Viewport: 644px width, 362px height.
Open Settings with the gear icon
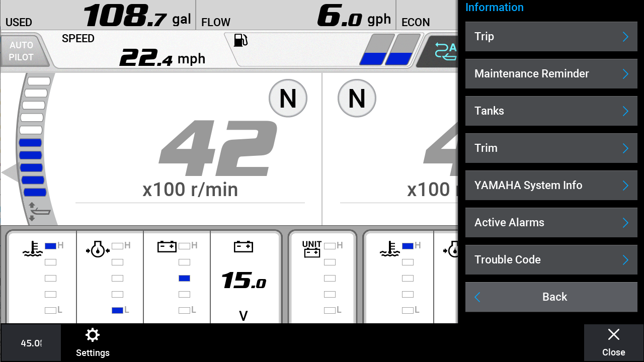pos(93,343)
